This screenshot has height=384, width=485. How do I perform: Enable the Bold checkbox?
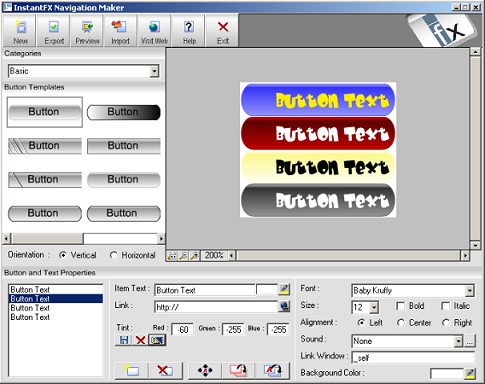[400, 306]
